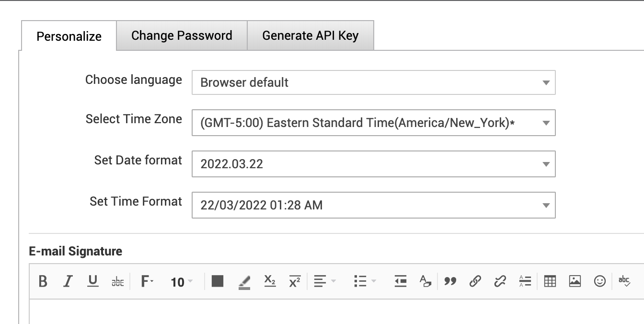Insert a hyperlink into the signature

475,281
